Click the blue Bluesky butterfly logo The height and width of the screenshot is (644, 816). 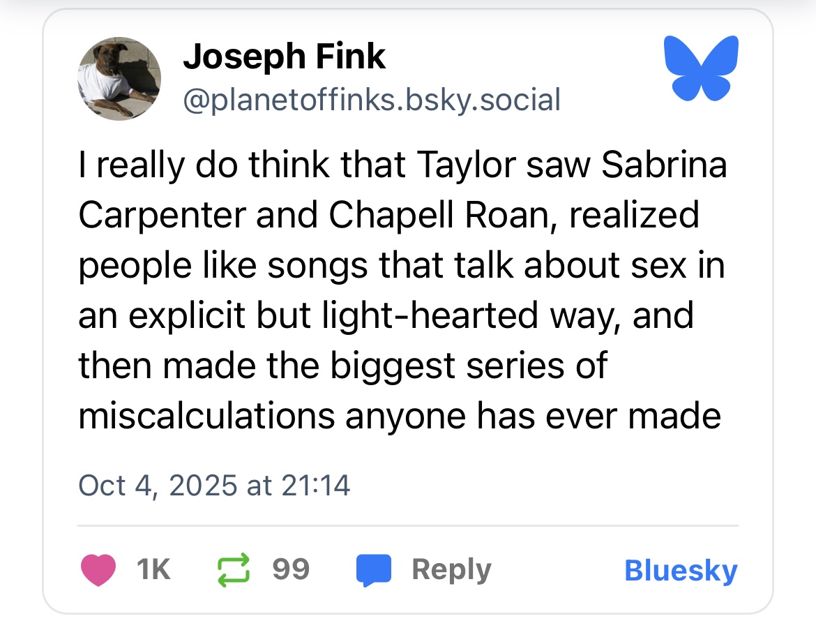[x=702, y=67]
